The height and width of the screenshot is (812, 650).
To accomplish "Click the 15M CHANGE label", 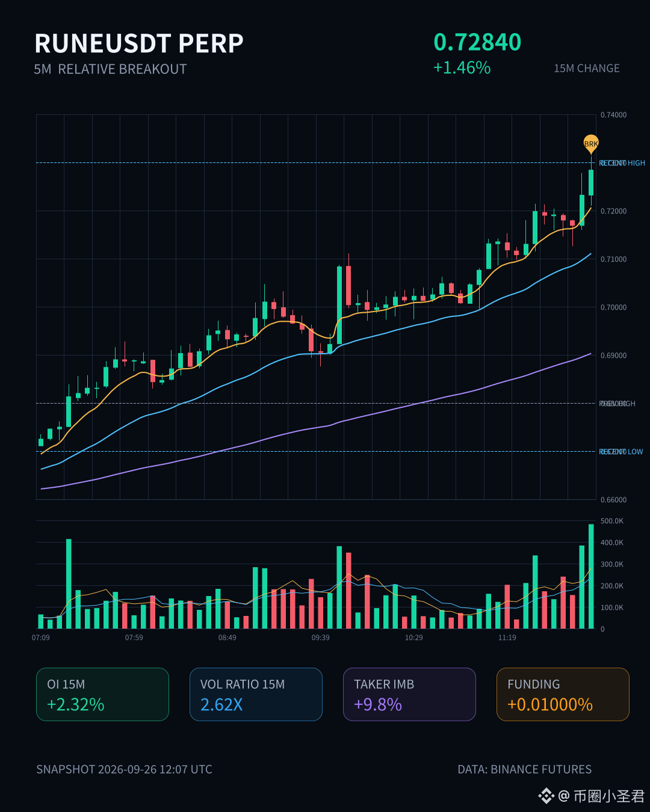I will coord(587,69).
